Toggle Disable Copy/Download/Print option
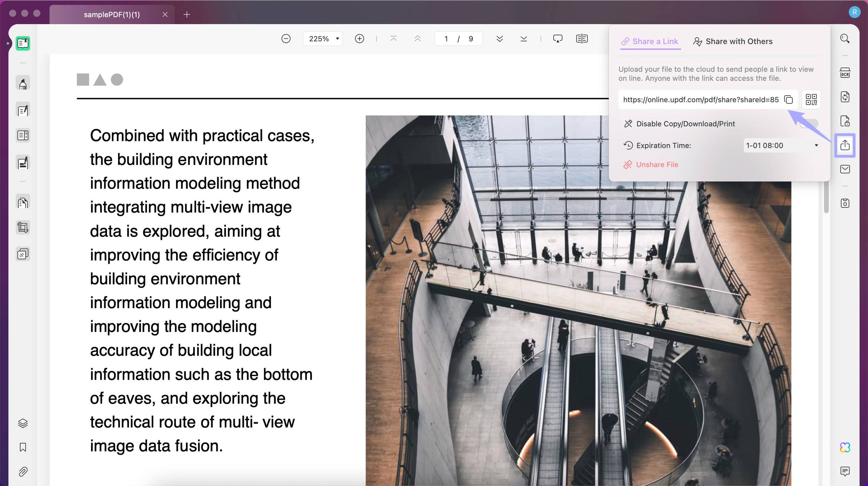868x486 pixels. [810, 123]
